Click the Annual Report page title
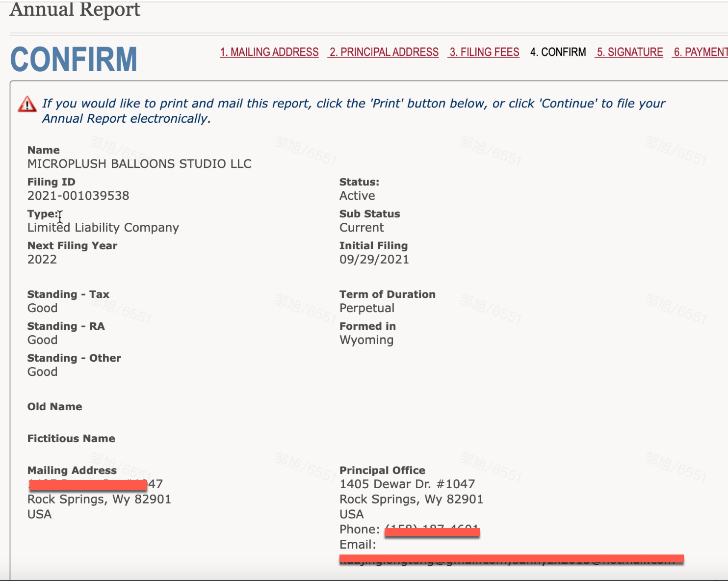Image resolution: width=728 pixels, height=581 pixels. pos(75,10)
